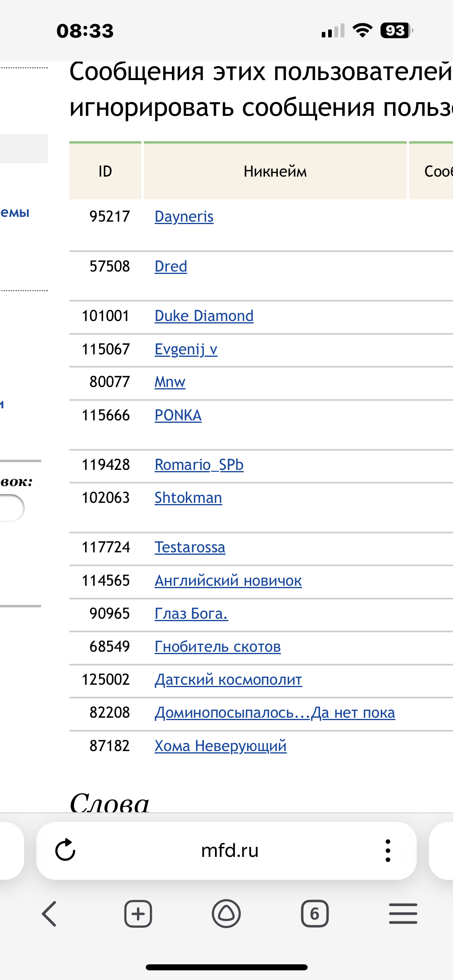Tap the mfd.ru address bar
The height and width of the screenshot is (980, 453).
pyautogui.click(x=230, y=850)
